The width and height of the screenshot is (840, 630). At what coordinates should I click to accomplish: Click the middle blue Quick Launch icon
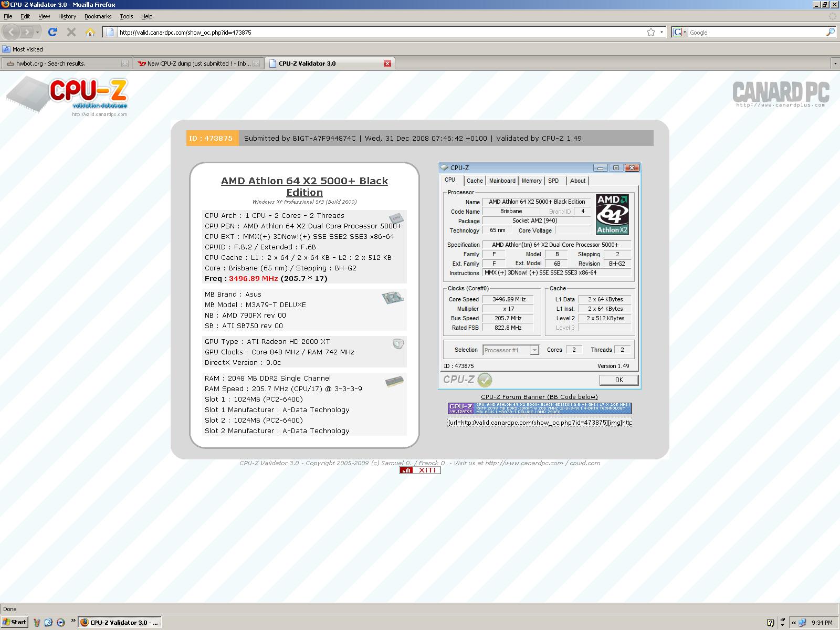point(49,622)
